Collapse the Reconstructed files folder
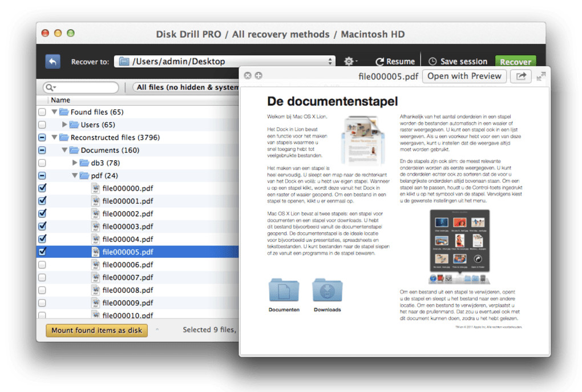Screen dimensions: 582x392 pos(54,138)
